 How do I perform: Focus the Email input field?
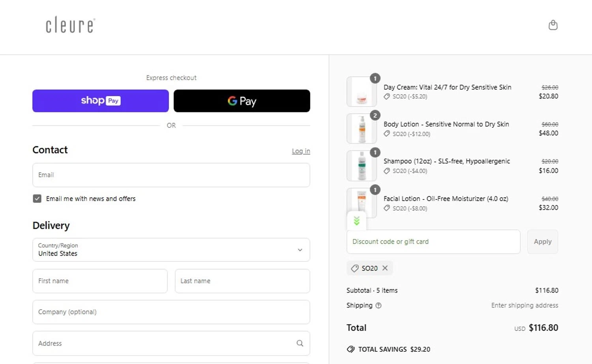pos(171,175)
